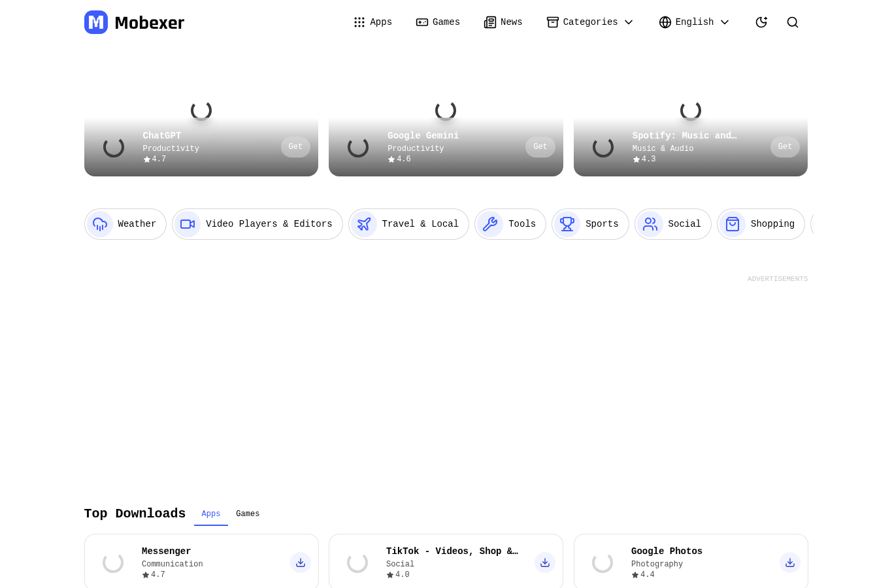Image resolution: width=892 pixels, height=588 pixels.
Task: Download Google Photos via its download icon
Action: (x=790, y=563)
